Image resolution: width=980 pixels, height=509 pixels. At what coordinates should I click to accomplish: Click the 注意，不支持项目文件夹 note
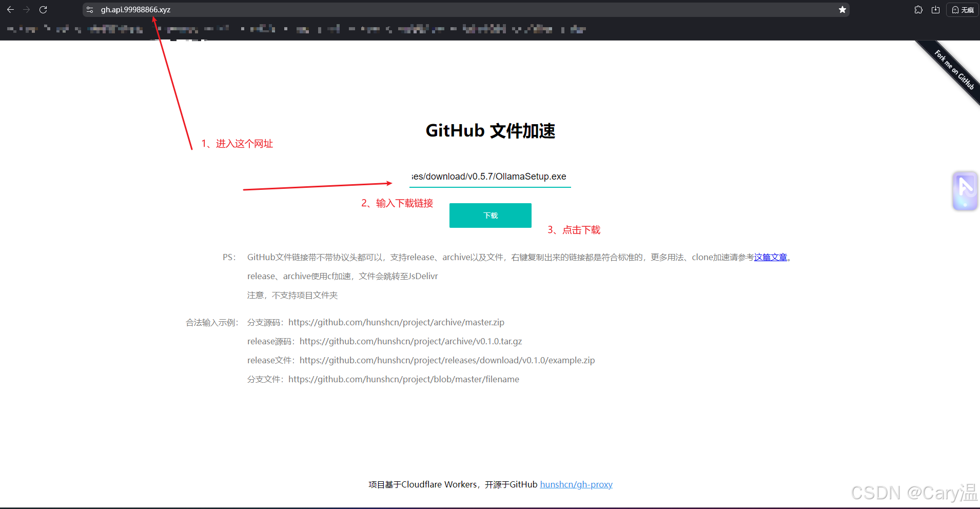(292, 295)
